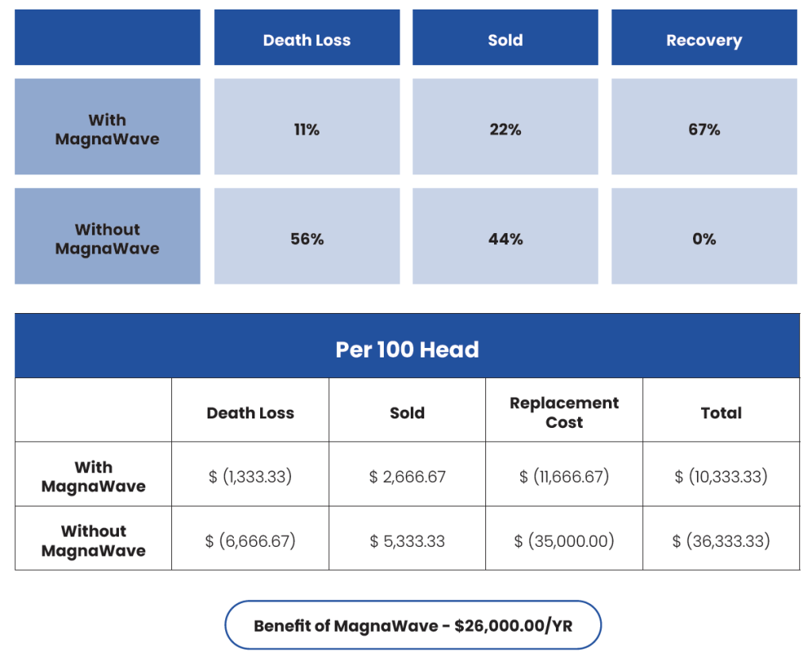
Task: Click the 0% recovery cell
Action: [x=703, y=235]
